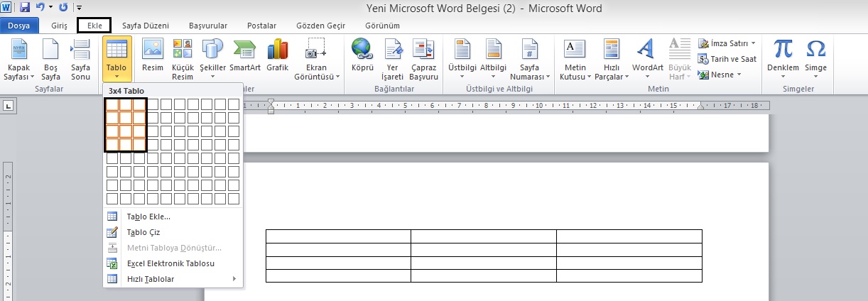This screenshot has width=868, height=301.
Task: Open the Simge symbol menu
Action: point(815,60)
